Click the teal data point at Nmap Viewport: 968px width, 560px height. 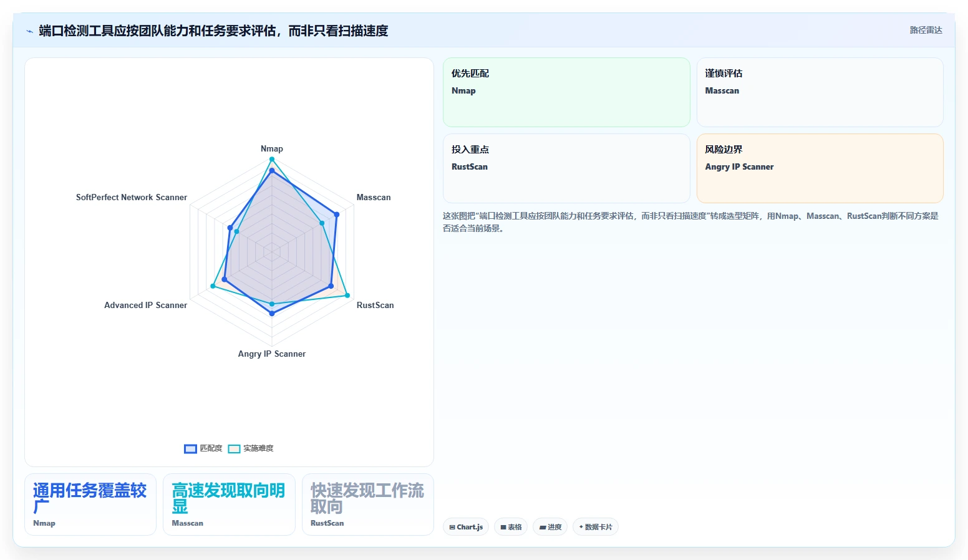coord(272,159)
